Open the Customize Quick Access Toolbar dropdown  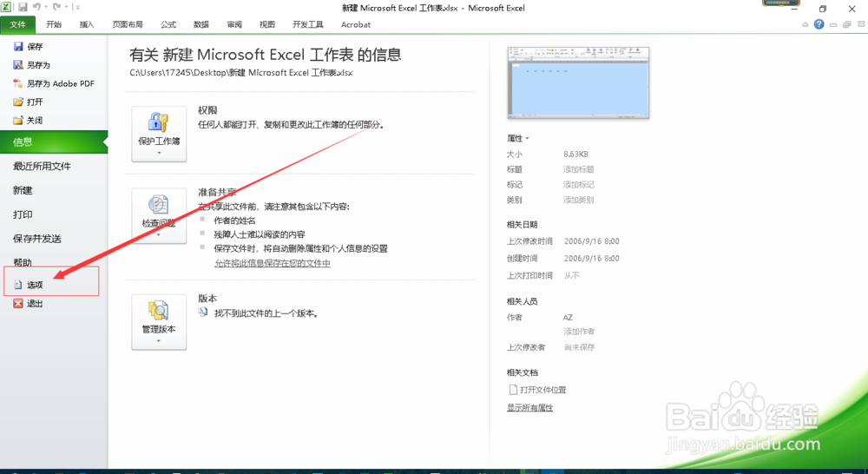click(x=77, y=7)
